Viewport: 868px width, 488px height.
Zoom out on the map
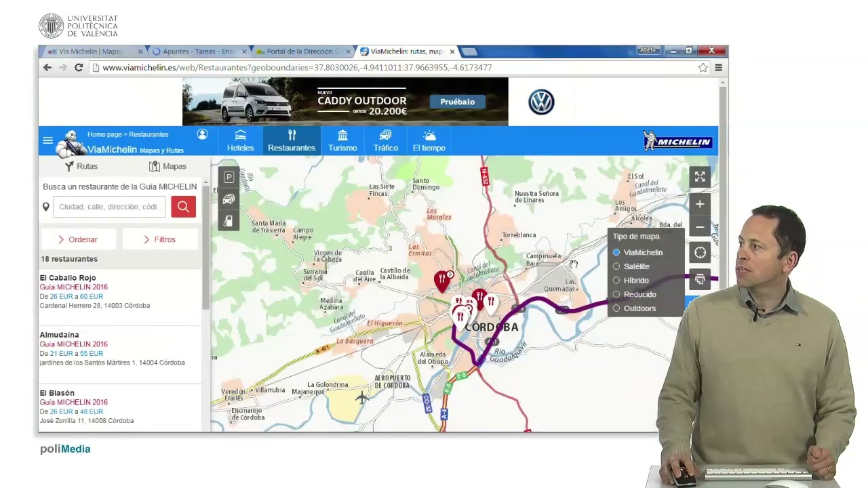700,227
